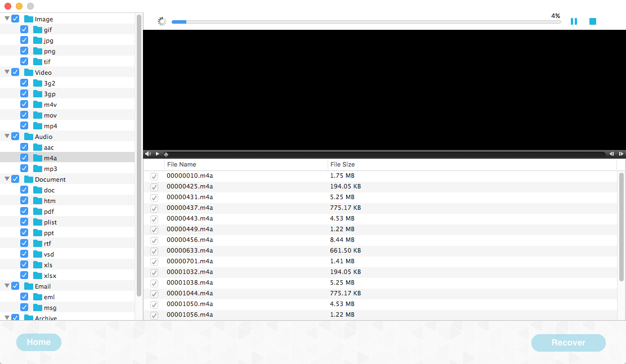Uncheck the m4a folder checkbox
The height and width of the screenshot is (364, 626).
[24, 158]
